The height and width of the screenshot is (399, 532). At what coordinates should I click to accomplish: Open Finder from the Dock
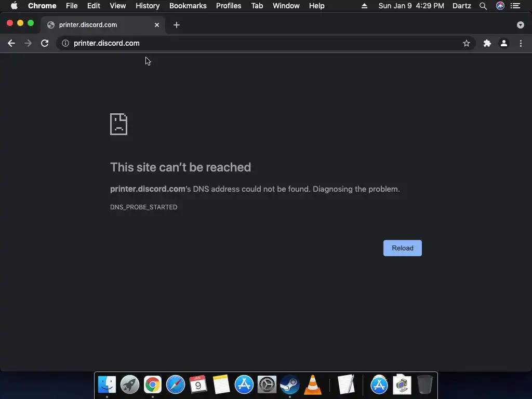107,385
